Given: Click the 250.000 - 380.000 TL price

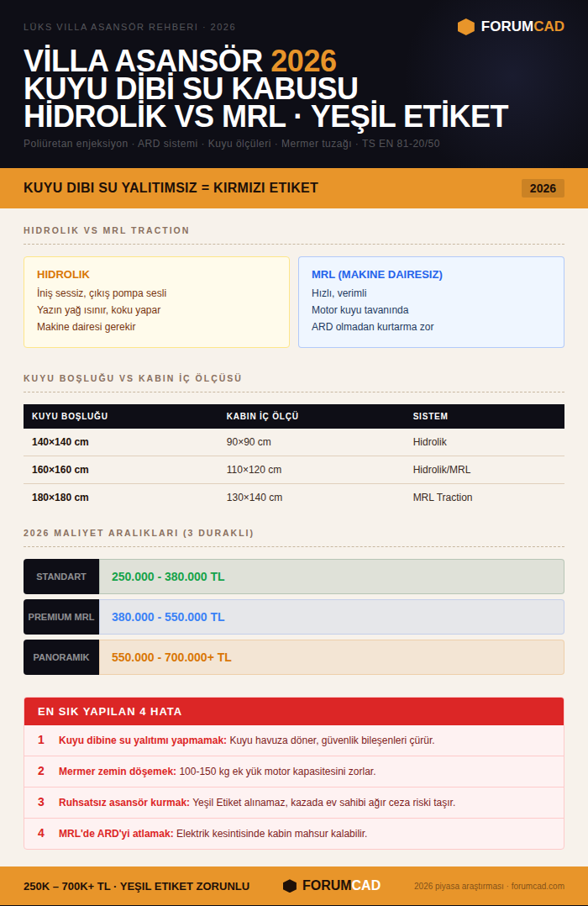Looking at the screenshot, I should pyautogui.click(x=168, y=577).
